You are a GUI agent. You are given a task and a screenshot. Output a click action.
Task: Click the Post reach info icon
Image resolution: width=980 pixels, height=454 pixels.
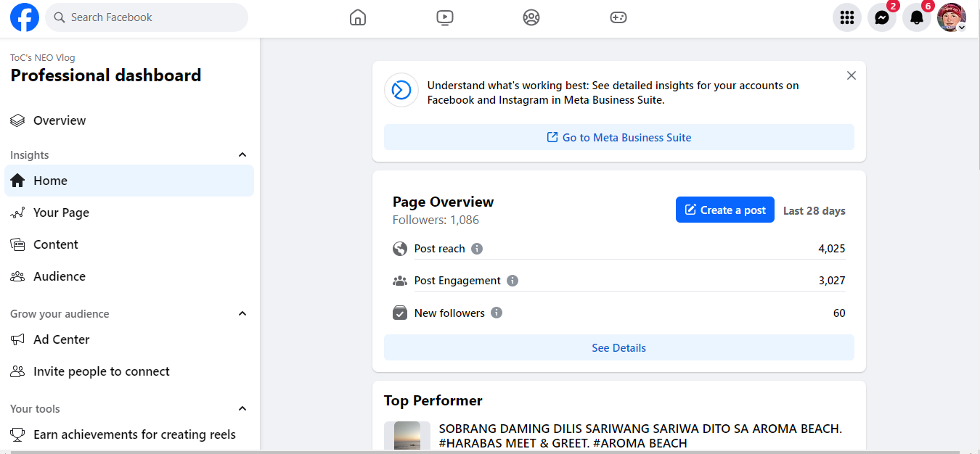(477, 249)
